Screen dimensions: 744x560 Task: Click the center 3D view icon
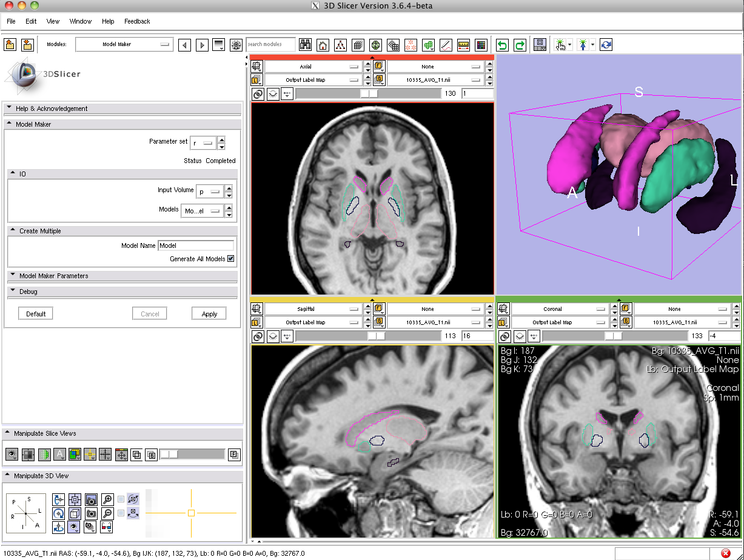pos(75,499)
